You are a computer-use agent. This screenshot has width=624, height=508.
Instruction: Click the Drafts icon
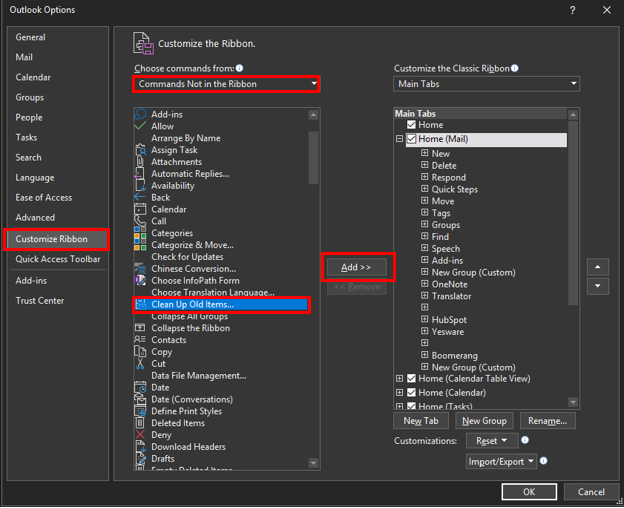pyautogui.click(x=140, y=459)
